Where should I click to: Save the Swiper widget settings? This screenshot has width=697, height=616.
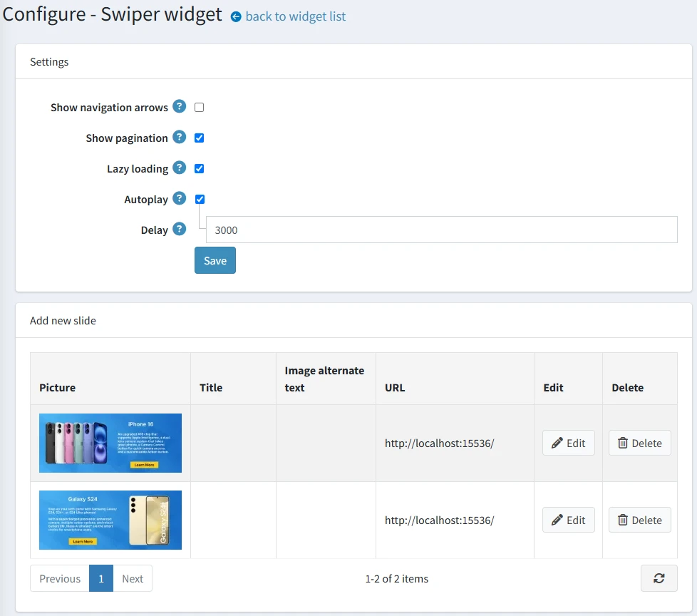coord(215,260)
